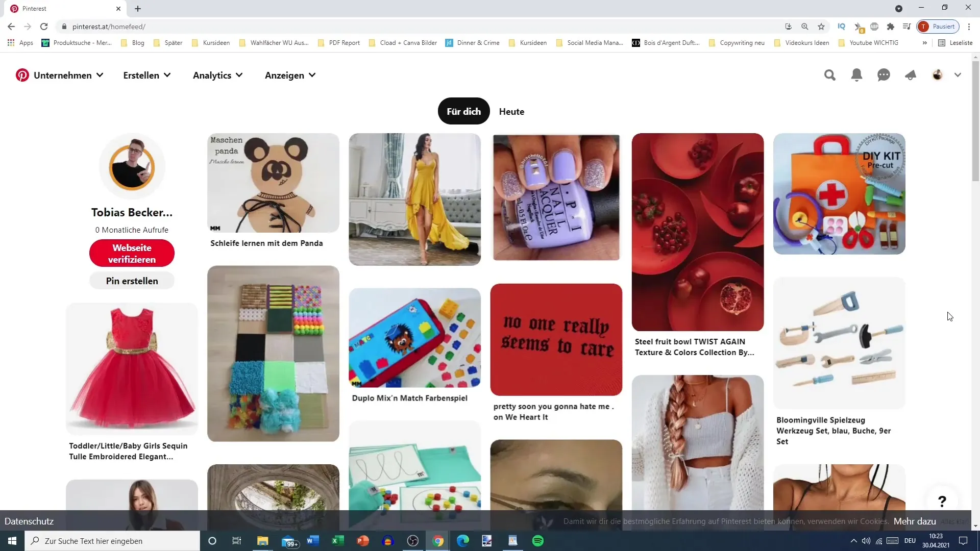Image resolution: width=980 pixels, height=551 pixels.
Task: Expand the Erstellen dropdown menu
Action: point(146,76)
